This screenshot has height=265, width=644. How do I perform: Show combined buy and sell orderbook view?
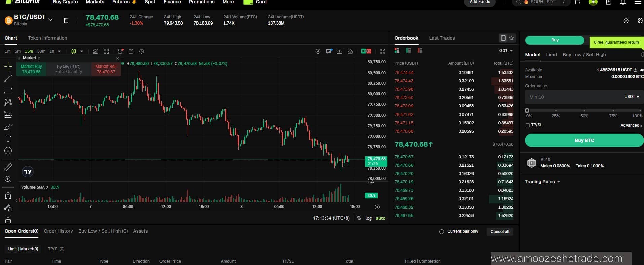[397, 50]
